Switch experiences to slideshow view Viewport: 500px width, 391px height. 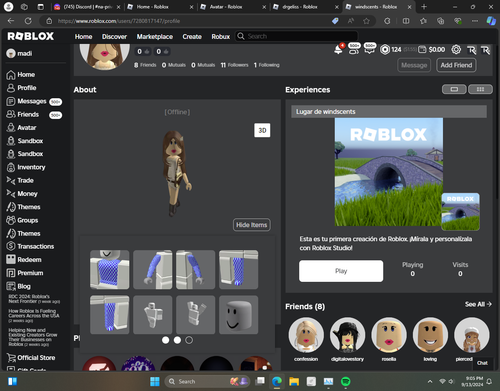point(454,89)
